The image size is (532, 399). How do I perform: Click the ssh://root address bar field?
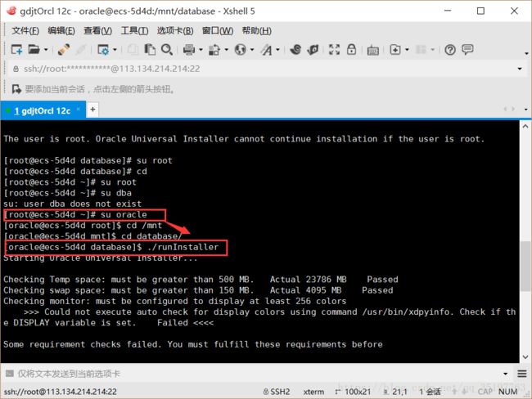pos(264,69)
